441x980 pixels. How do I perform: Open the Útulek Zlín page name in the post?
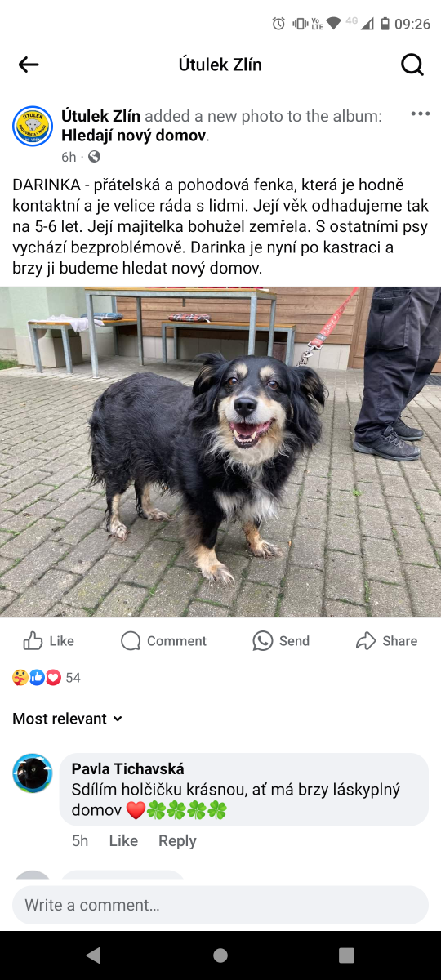100,116
